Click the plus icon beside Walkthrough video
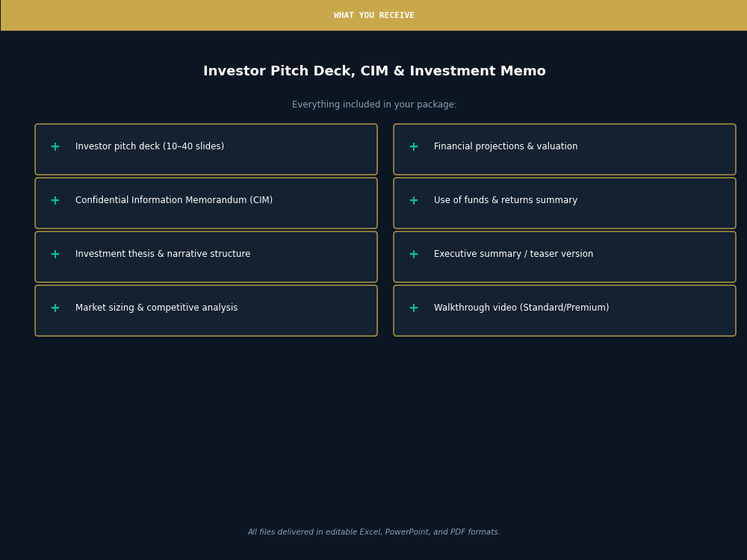747x560 pixels. pos(414,308)
